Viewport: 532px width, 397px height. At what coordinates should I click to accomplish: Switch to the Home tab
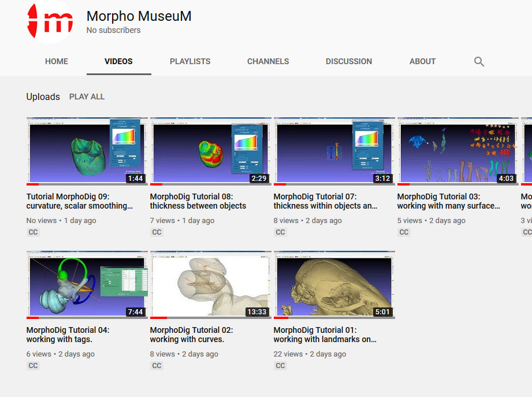click(x=57, y=62)
